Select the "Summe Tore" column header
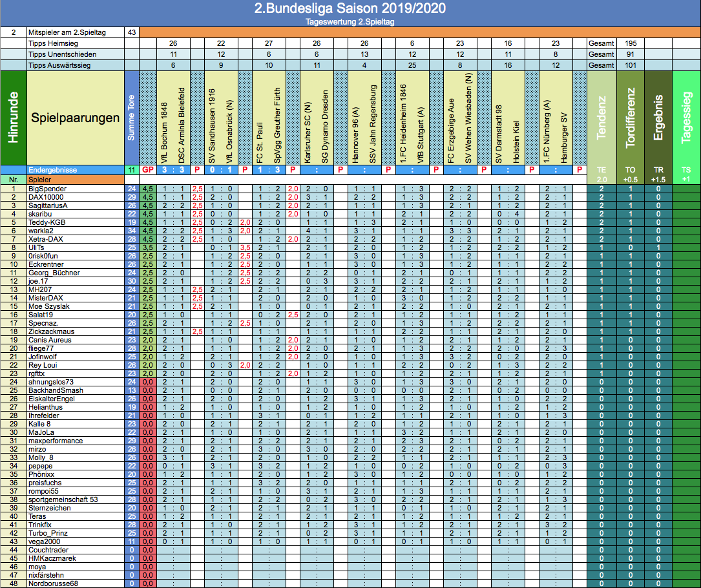 click(131, 118)
